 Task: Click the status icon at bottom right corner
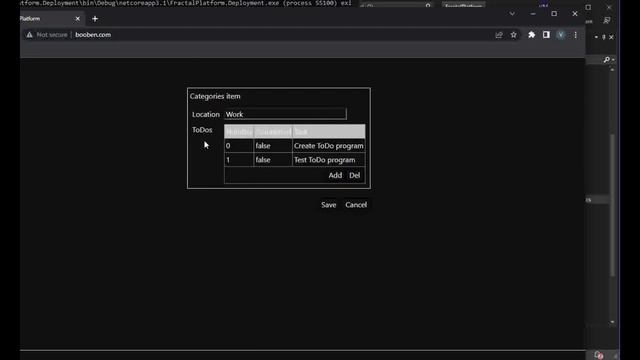pyautogui.click(x=599, y=355)
